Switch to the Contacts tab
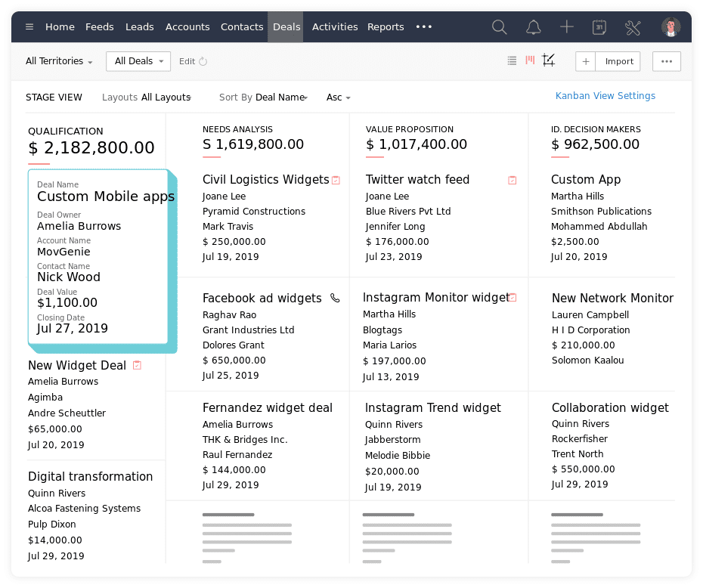 click(x=242, y=26)
